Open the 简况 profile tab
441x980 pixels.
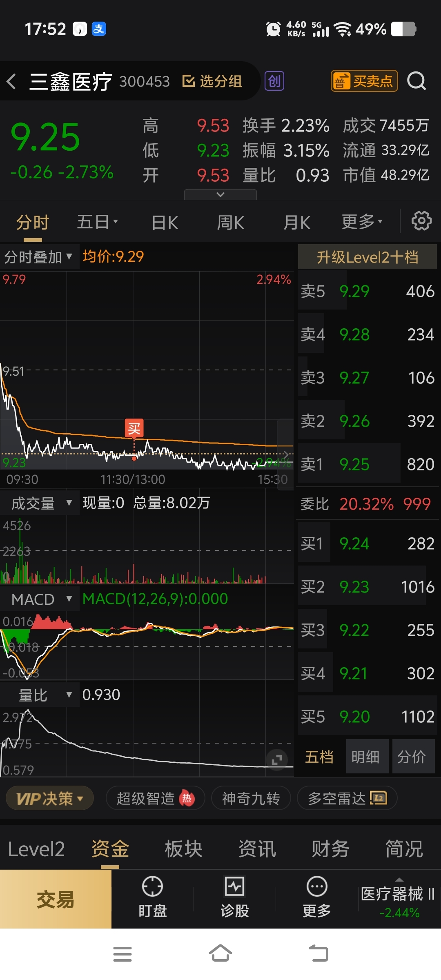point(404,849)
